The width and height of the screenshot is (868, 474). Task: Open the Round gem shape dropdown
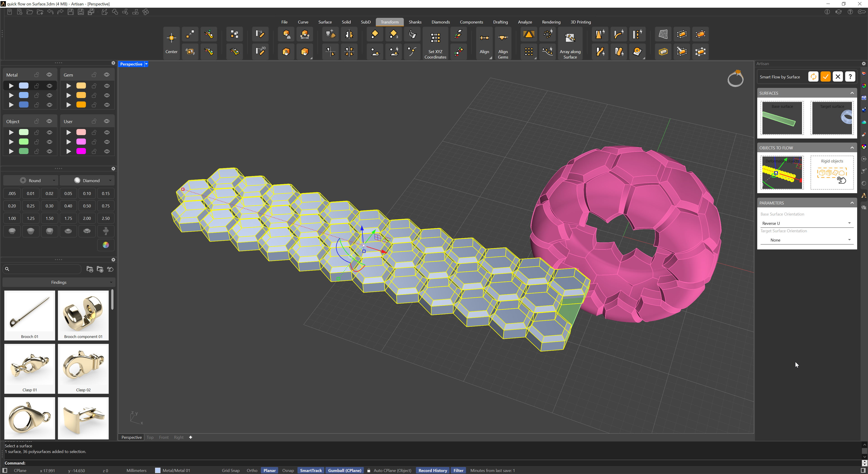31,181
